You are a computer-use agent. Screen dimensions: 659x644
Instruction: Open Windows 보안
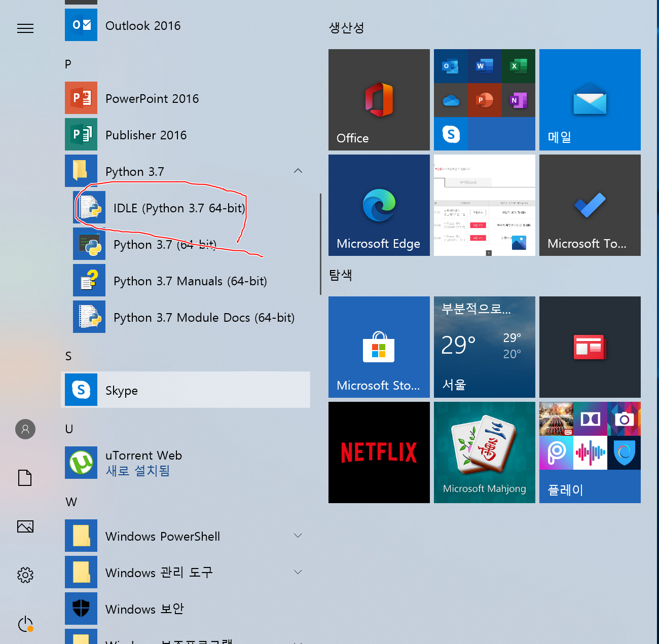pyautogui.click(x=186, y=609)
